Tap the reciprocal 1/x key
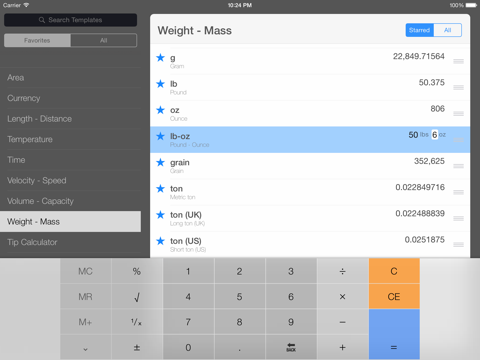The width and height of the screenshot is (480, 360). coord(137,322)
